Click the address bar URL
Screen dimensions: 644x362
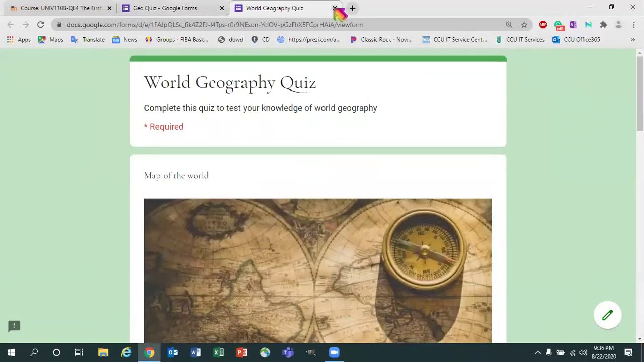click(x=215, y=24)
